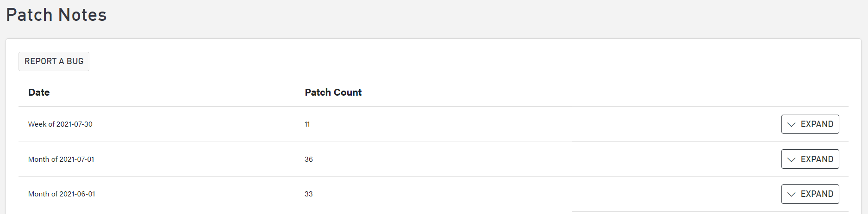The height and width of the screenshot is (214, 868).
Task: Click the Patch Notes page heading
Action: click(56, 15)
